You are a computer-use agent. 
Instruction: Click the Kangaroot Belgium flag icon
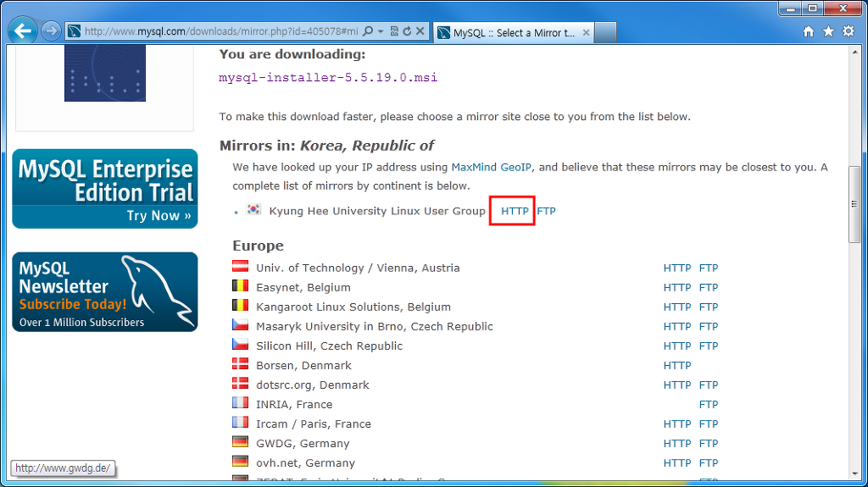click(240, 305)
